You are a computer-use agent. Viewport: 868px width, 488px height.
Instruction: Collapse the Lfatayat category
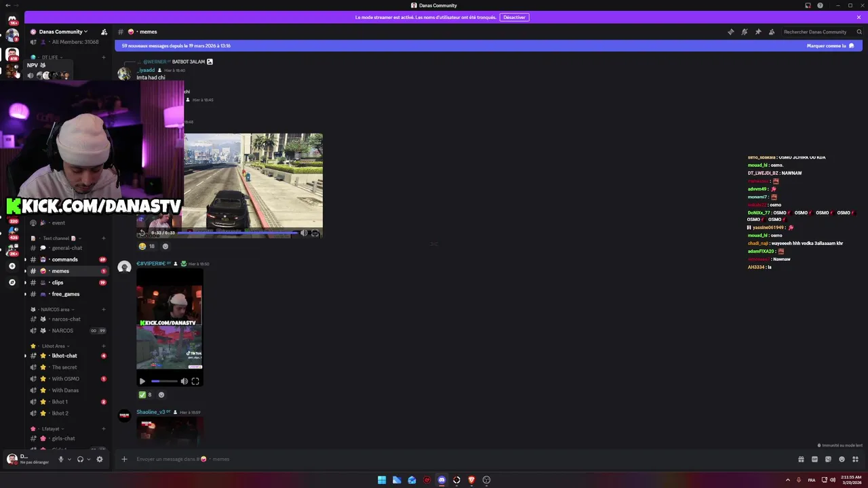tap(47, 429)
